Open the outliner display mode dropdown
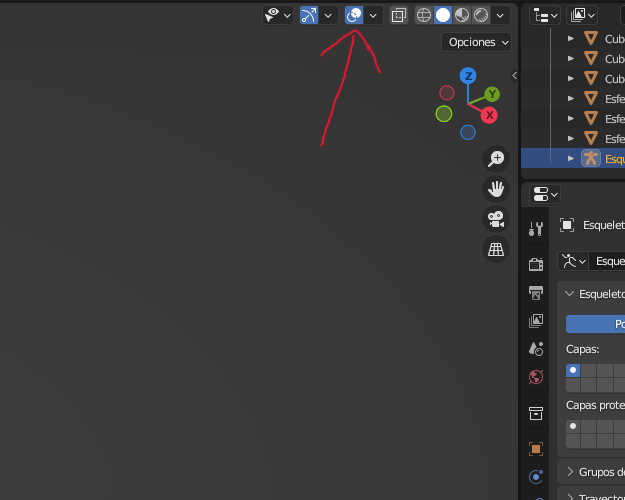 point(582,16)
